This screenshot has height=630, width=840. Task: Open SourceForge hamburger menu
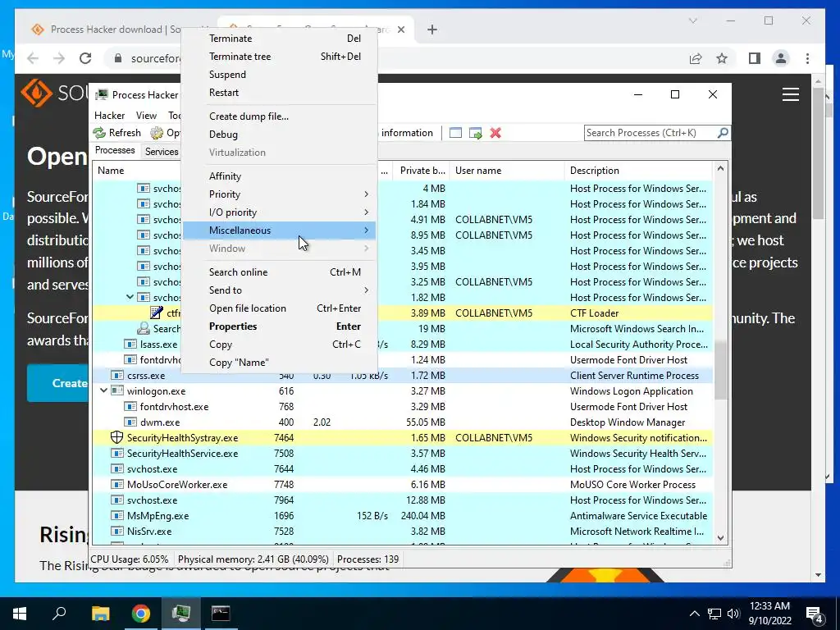(x=791, y=95)
